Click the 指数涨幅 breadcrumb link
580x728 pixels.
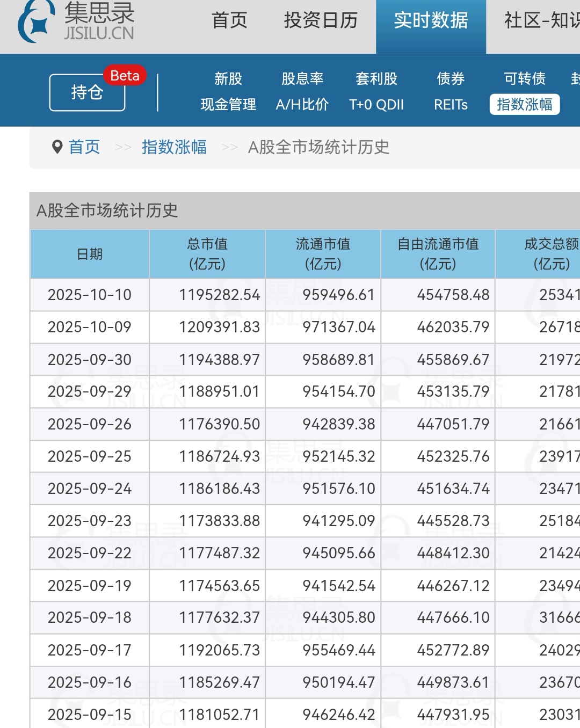pos(174,147)
